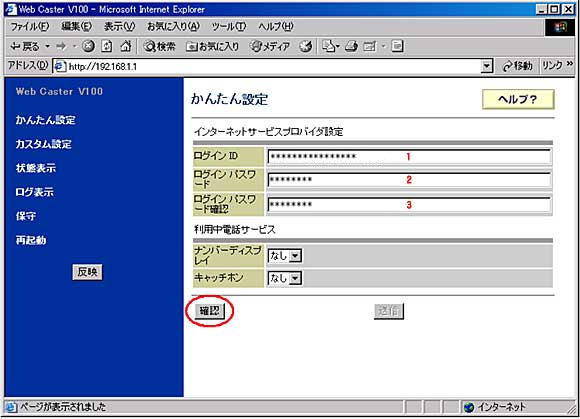580x419 pixels.
Task: Open the address bar dropdown list
Action: (x=487, y=67)
